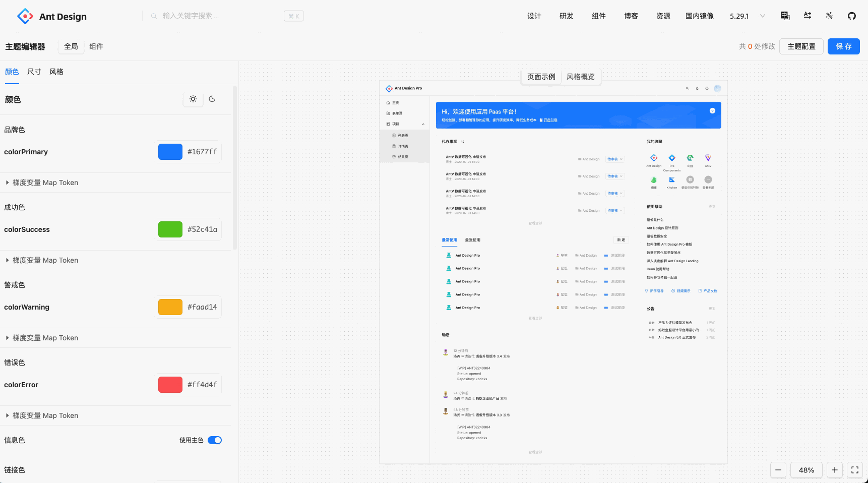The width and height of the screenshot is (868, 483).
Task: Open the GitHub repository icon
Action: [852, 16]
